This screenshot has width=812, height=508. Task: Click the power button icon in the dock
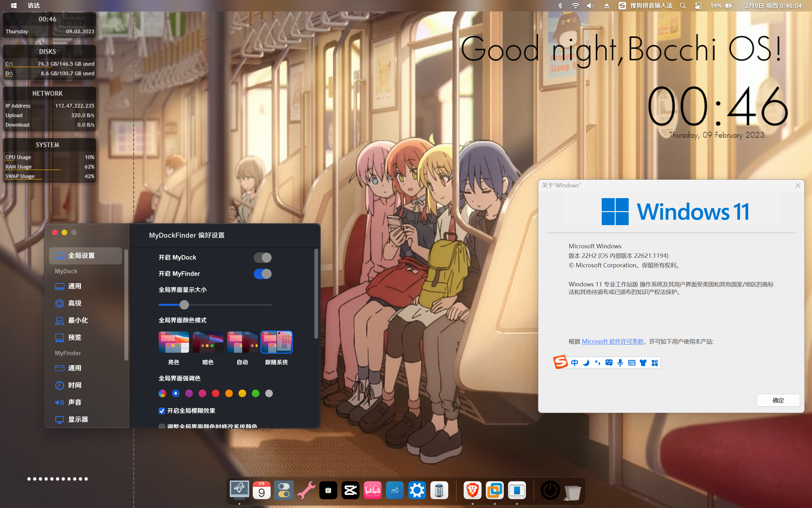pos(550,490)
